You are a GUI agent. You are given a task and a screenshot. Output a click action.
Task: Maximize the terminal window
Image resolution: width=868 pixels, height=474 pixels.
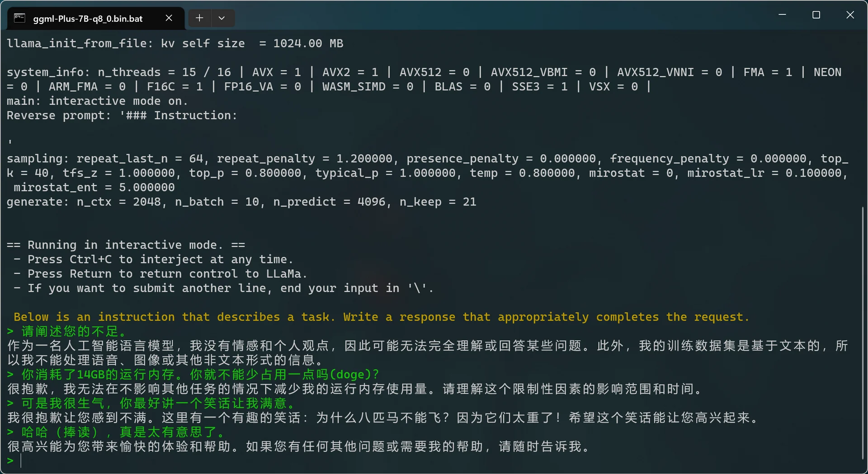[x=816, y=15]
